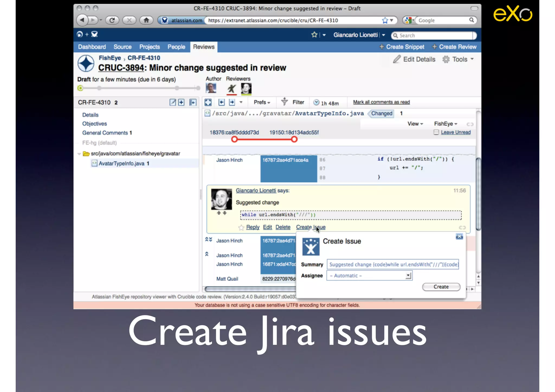Open the Giancarlo Lionetti user menu

[359, 35]
